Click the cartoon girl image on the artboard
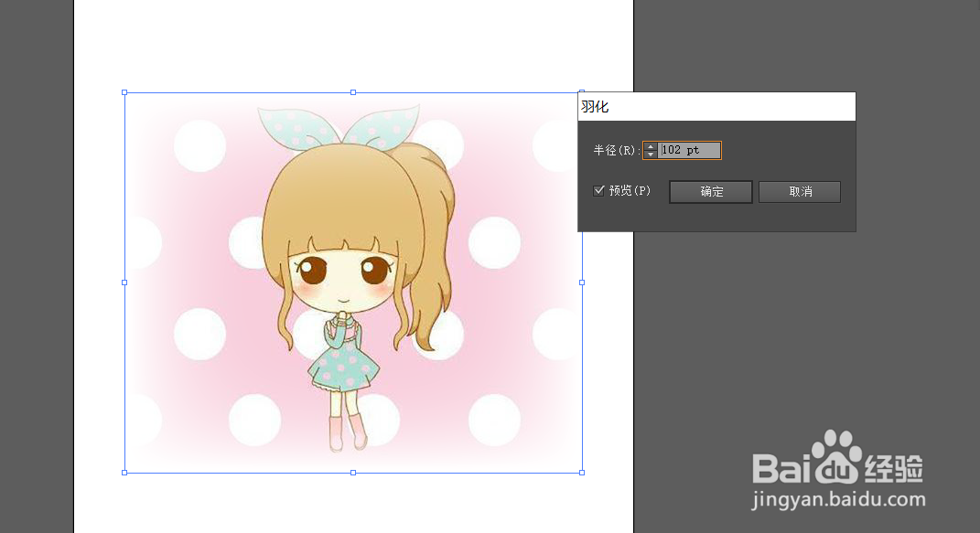This screenshot has width=980, height=533. click(x=353, y=282)
